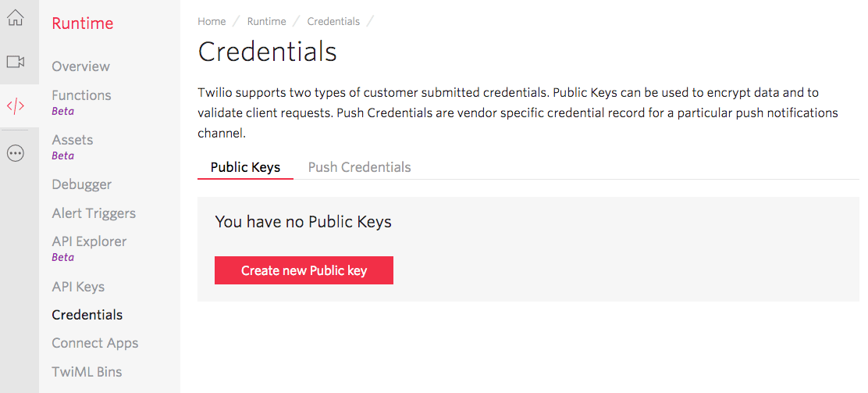The image size is (868, 393).
Task: Click the Create new Public key button
Action: (x=304, y=270)
